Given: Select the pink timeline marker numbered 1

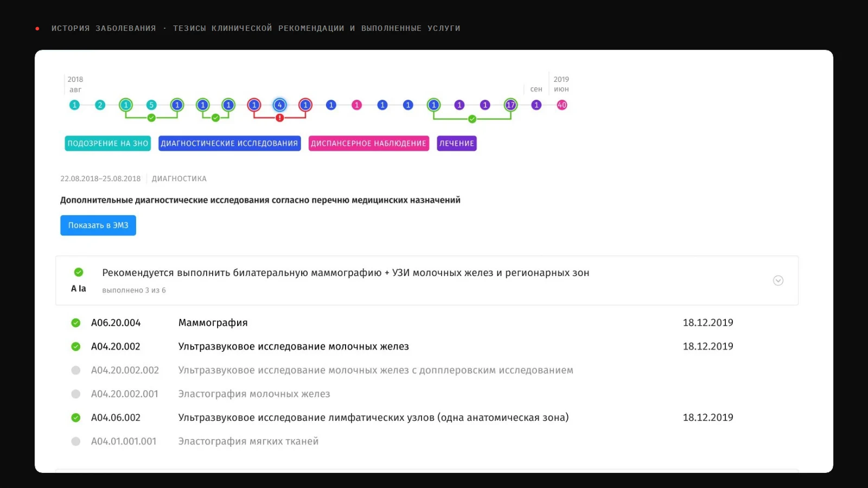Looking at the screenshot, I should [x=356, y=105].
